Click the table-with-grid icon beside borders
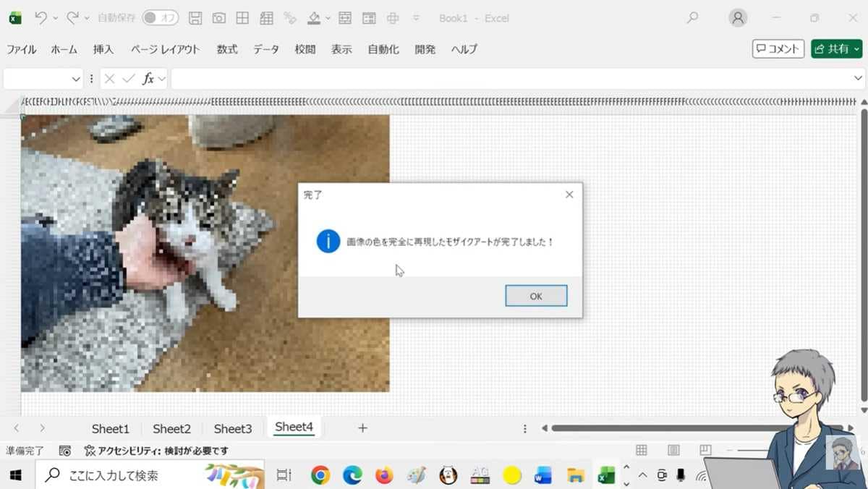Screen dimensions: 868x489 pos(266,18)
